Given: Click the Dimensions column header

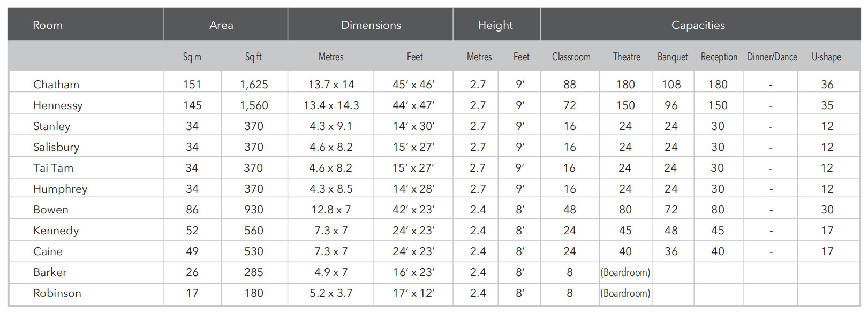Looking at the screenshot, I should 371,25.
